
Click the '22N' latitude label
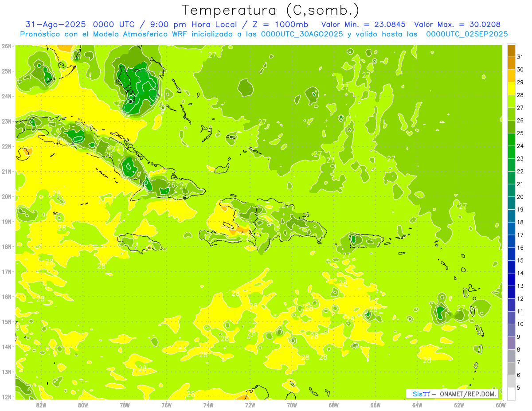click(x=7, y=146)
